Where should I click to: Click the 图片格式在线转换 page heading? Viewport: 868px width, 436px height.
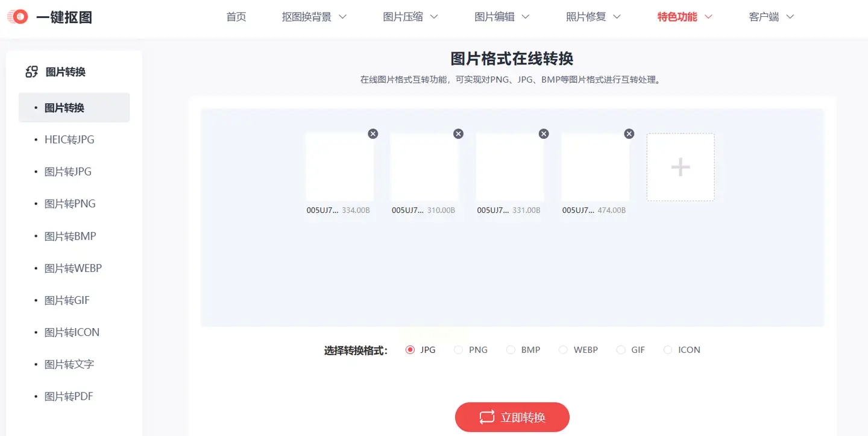(x=512, y=58)
